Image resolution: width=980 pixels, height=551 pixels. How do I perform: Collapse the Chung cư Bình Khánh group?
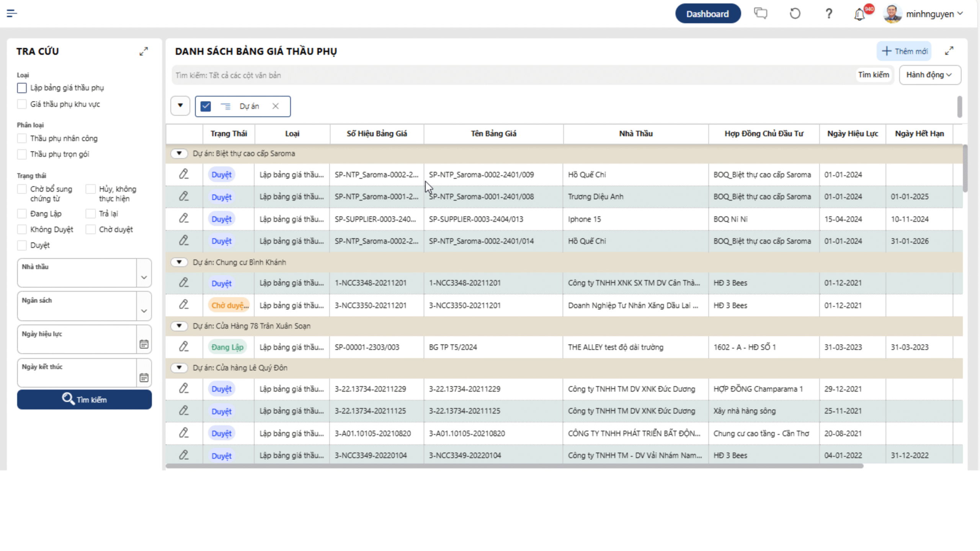(x=179, y=262)
